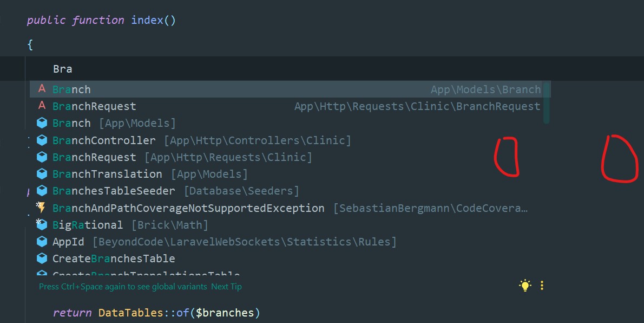Screen dimensions: 644x323
Task: Click class icon next to BranchController
Action: (42, 140)
